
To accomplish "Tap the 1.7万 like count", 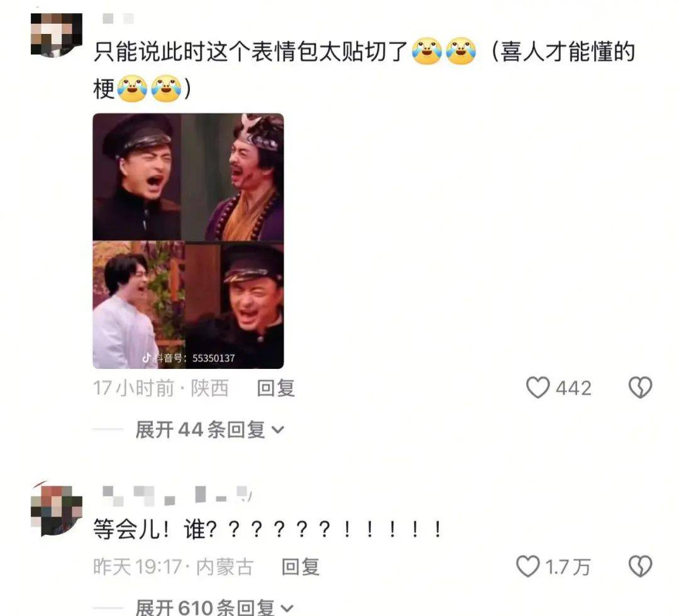I will click(x=567, y=566).
